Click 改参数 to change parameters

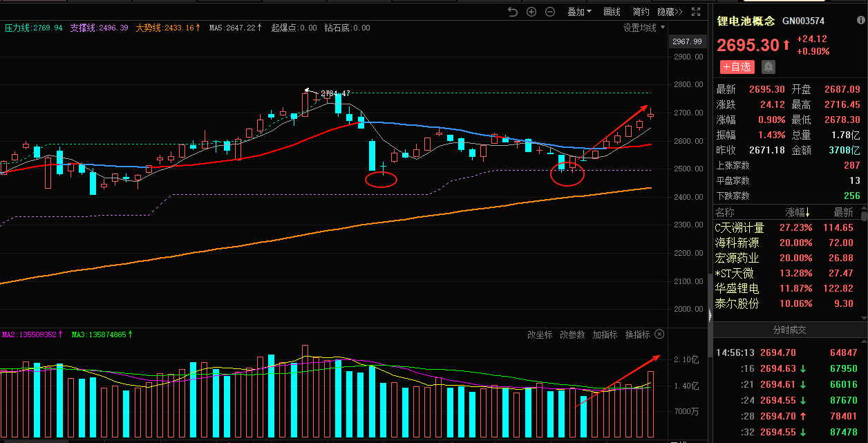point(572,334)
